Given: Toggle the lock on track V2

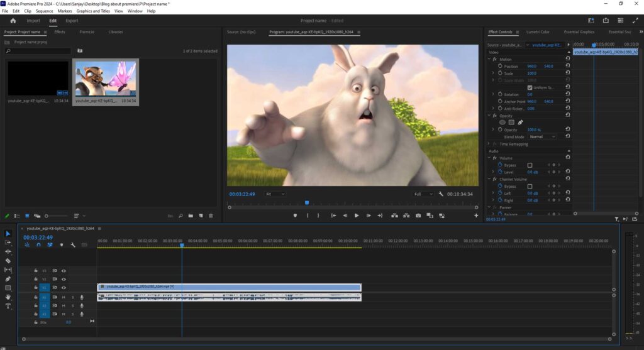Looking at the screenshot, I should 36,279.
